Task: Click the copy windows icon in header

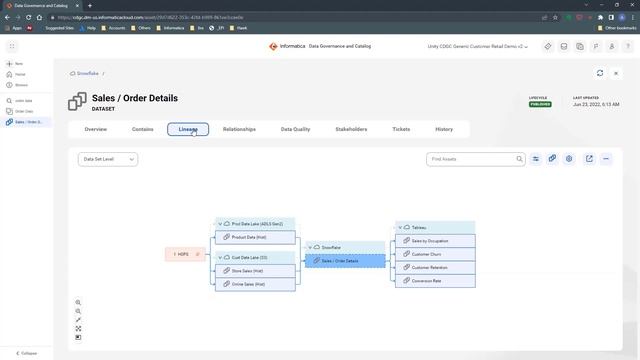Action: pyautogui.click(x=580, y=47)
